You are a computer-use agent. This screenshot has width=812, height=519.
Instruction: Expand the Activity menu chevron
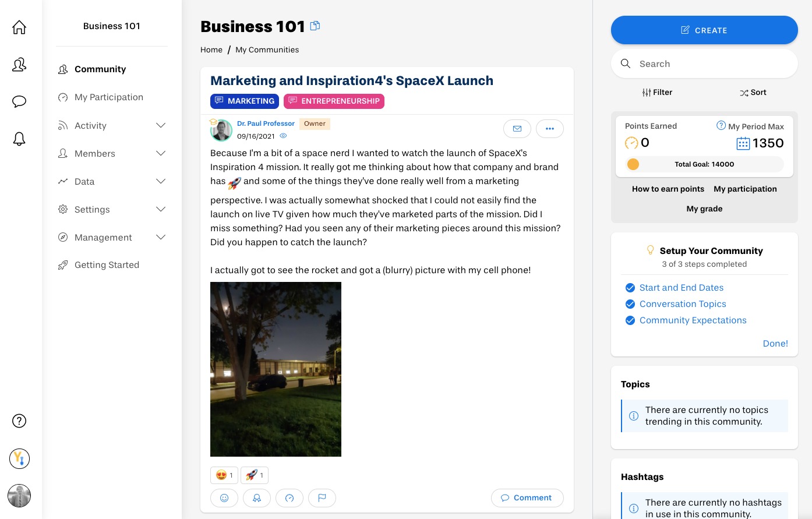[x=161, y=125]
